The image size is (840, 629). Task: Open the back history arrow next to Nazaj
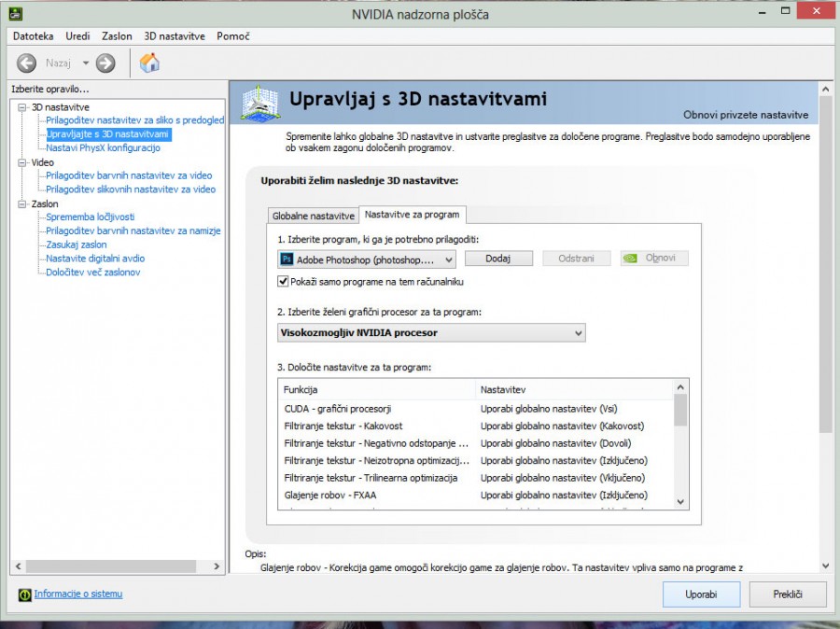(85, 63)
